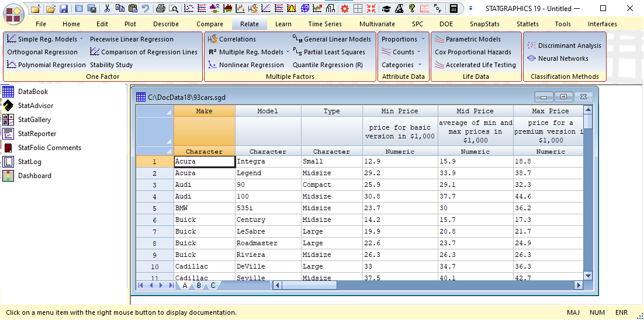This screenshot has width=644, height=320.
Task: Click the red gear preferences icon
Action: [344, 9]
